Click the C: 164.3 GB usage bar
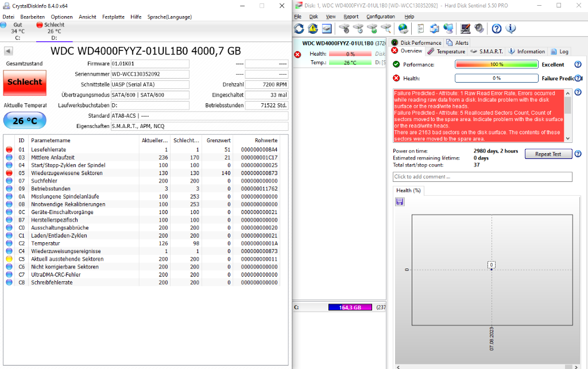The height and width of the screenshot is (369, 588). point(350,307)
